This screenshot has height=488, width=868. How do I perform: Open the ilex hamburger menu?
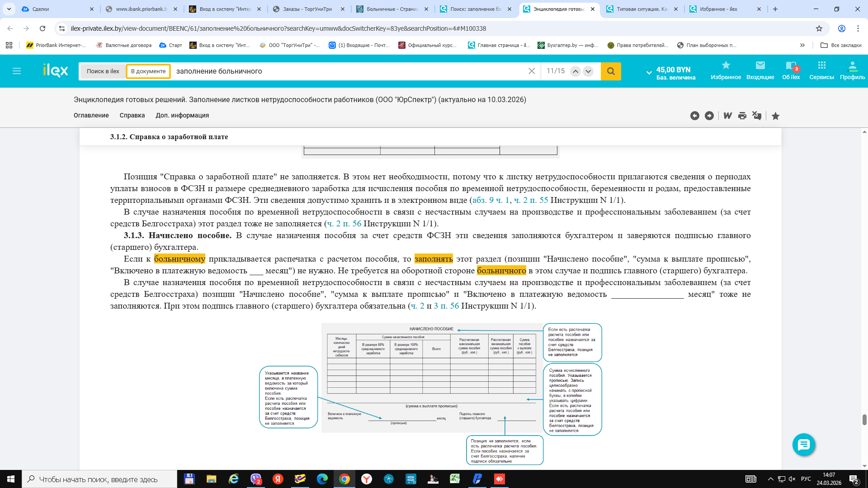17,71
